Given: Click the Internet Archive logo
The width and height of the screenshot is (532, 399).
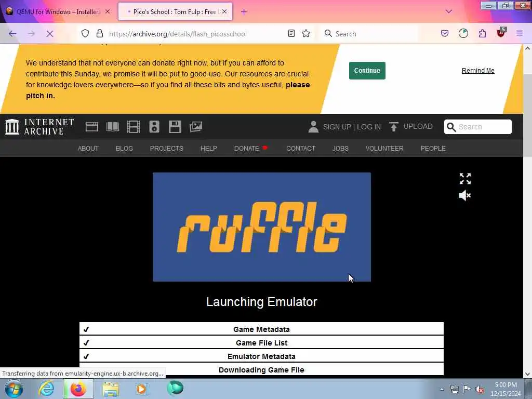Looking at the screenshot, I should pyautogui.click(x=39, y=127).
